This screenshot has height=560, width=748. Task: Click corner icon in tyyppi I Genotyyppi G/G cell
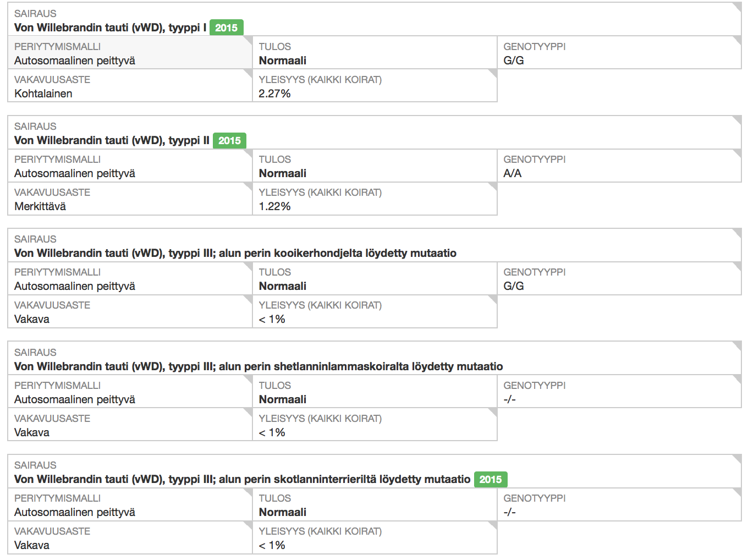[738, 40]
